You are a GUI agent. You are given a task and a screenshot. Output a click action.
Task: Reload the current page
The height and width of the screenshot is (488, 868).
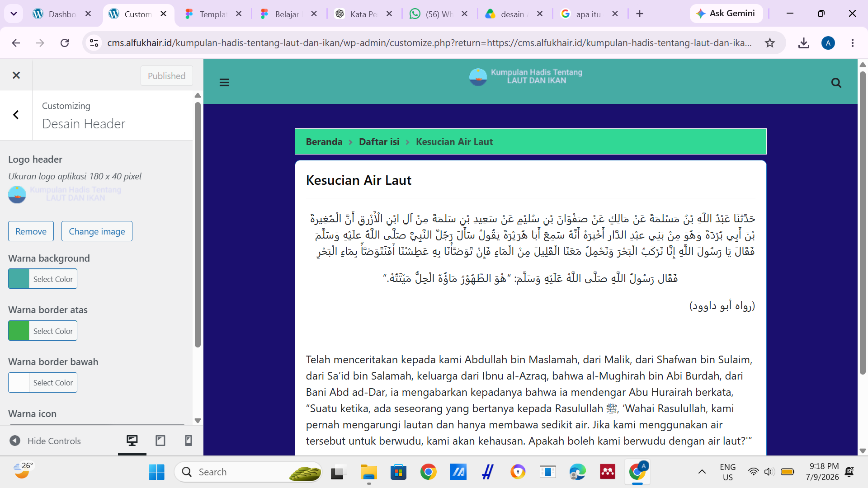(x=65, y=43)
